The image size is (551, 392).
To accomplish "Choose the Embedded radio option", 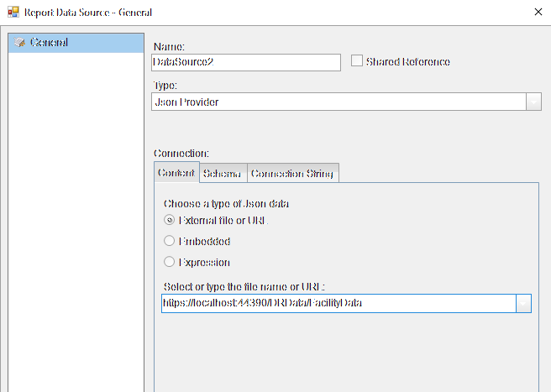I will coord(170,241).
